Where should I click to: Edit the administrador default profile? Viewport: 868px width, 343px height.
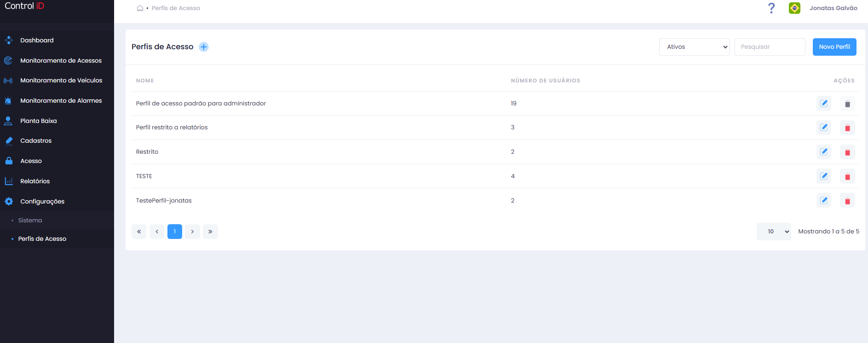tap(823, 104)
